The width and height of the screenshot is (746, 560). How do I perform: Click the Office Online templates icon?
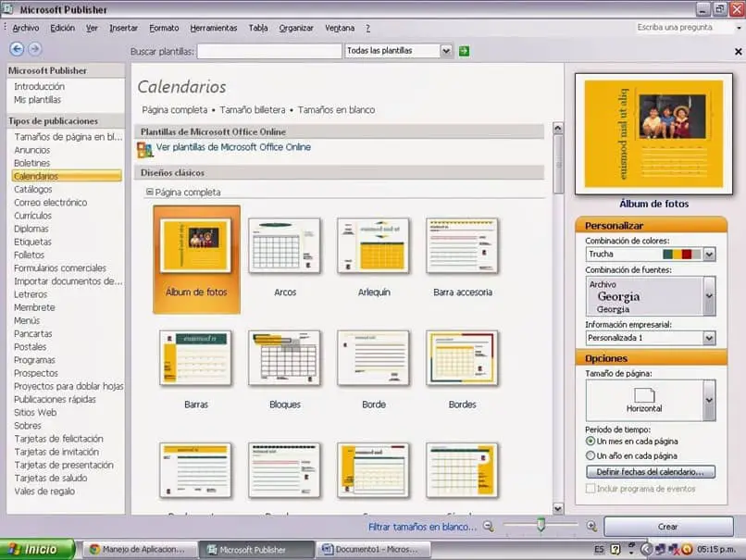click(x=144, y=149)
